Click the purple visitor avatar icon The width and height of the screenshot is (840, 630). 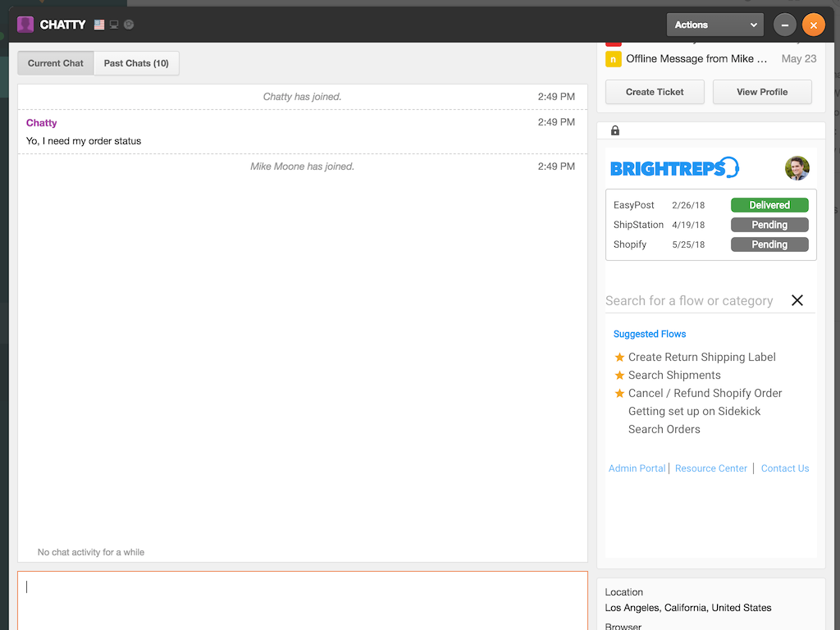tap(25, 25)
